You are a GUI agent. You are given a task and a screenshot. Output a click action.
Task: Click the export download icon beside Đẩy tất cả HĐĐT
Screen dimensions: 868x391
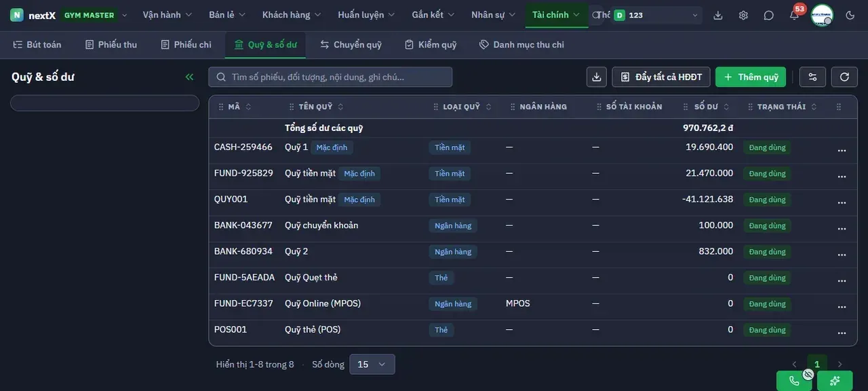tap(597, 77)
